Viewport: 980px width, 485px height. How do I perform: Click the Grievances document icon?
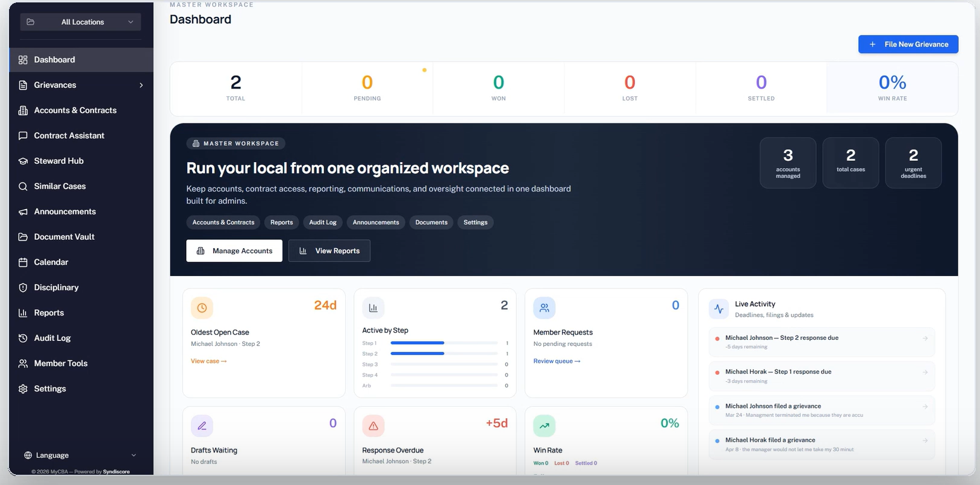tap(23, 85)
